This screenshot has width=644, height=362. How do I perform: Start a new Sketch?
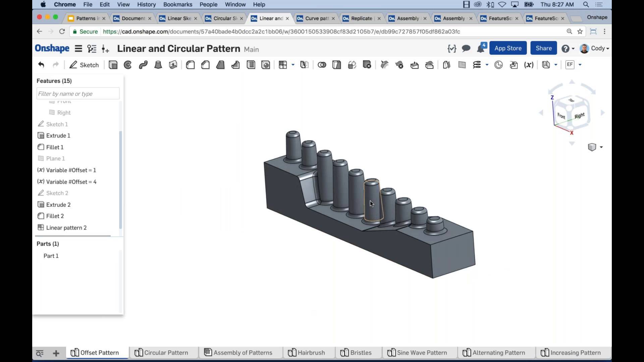click(x=84, y=65)
